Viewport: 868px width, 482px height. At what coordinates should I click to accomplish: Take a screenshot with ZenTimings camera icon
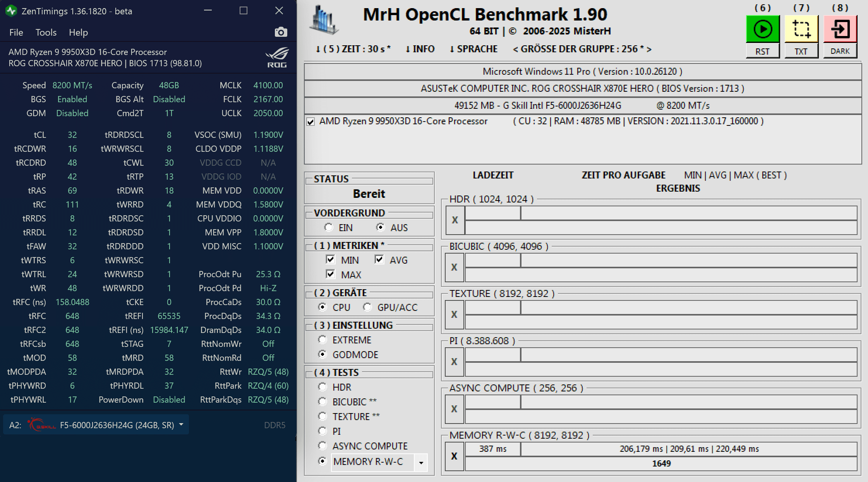[x=281, y=32]
